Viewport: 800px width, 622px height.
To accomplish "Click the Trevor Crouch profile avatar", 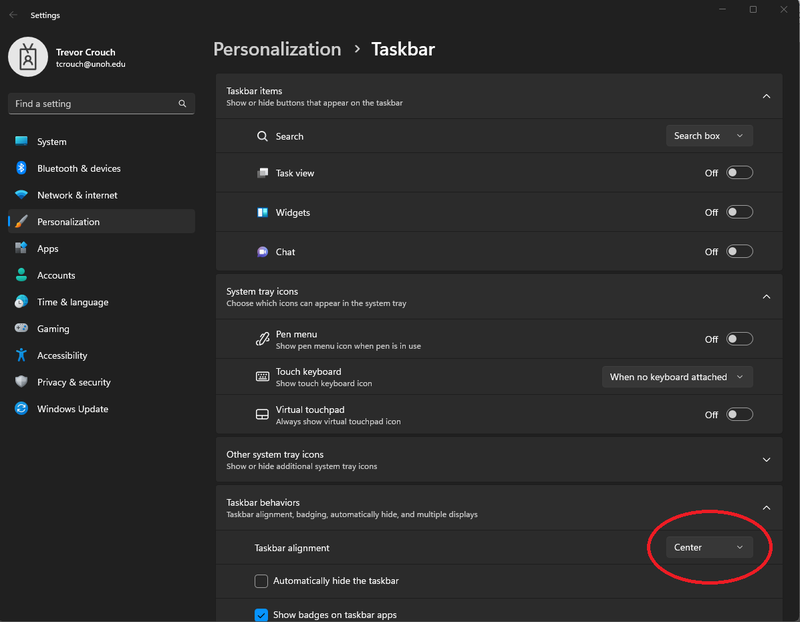I will point(28,57).
